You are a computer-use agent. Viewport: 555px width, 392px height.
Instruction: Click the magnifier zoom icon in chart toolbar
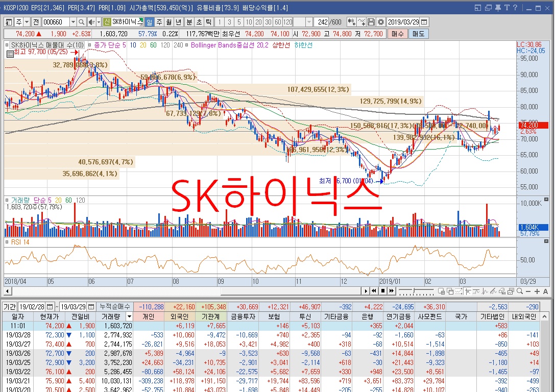[x=520, y=291]
